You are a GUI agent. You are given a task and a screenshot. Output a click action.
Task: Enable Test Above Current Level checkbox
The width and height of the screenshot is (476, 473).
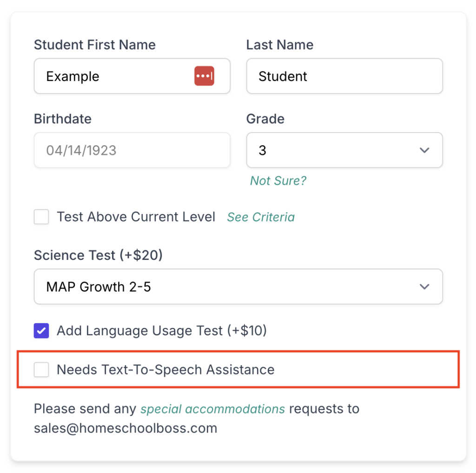click(x=41, y=217)
